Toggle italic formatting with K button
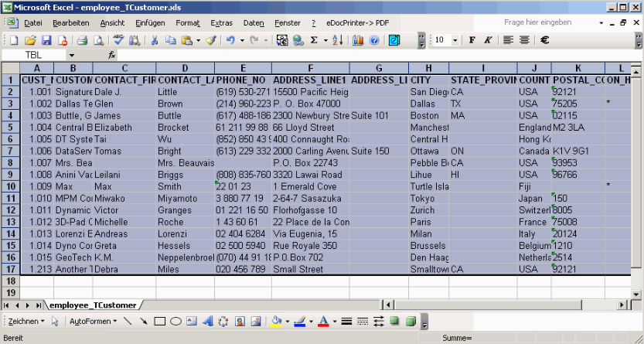The height and width of the screenshot is (344, 644). [488, 39]
